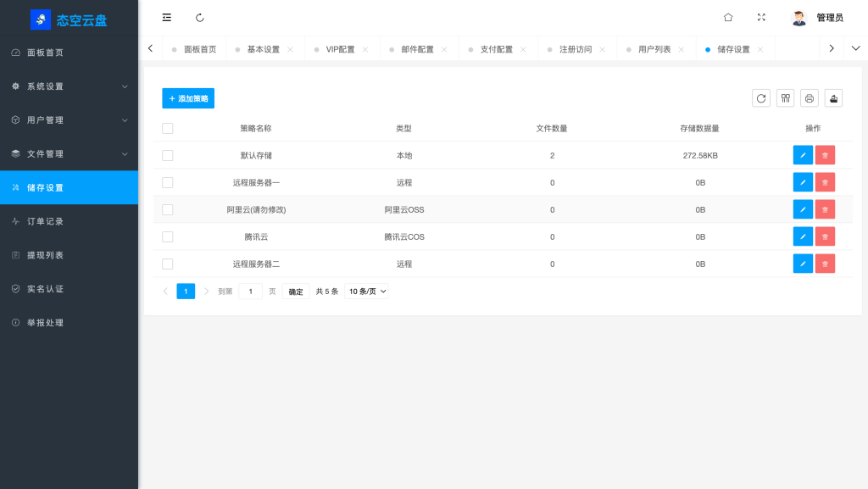Edit the 默认存储 policy with the pencil icon
Viewport: 868px width, 489px height.
[802, 154]
